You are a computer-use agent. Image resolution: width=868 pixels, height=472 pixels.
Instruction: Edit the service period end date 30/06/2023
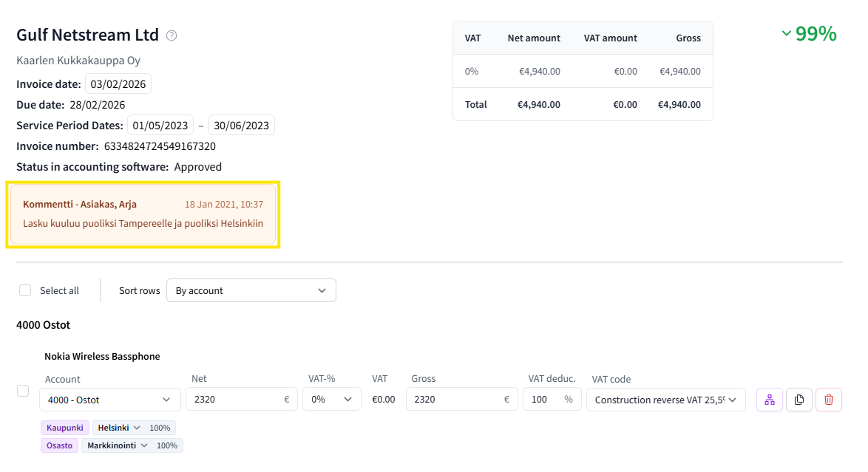[242, 125]
